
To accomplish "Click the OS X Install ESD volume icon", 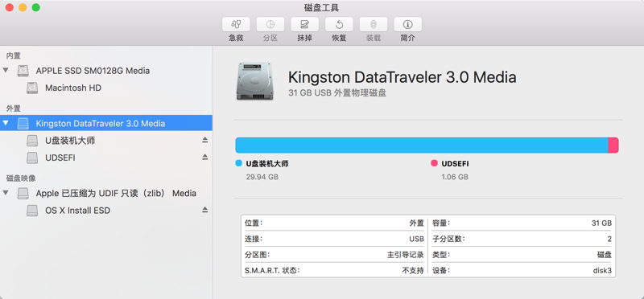I will [x=32, y=211].
